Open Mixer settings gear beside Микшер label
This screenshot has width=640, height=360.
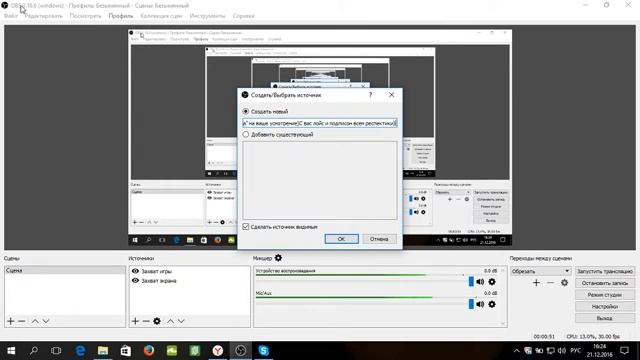278,258
